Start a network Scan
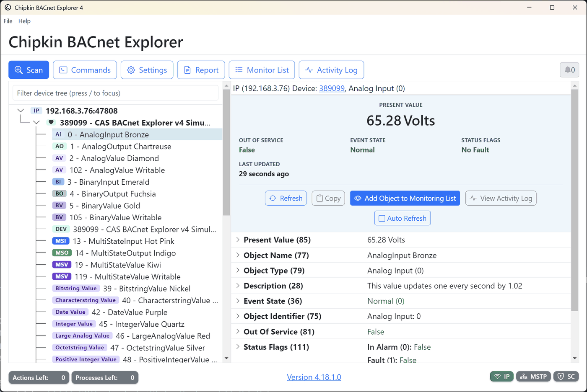 [x=29, y=70]
